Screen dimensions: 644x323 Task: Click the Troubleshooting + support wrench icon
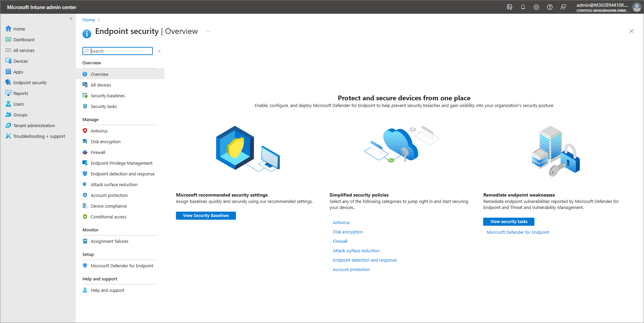pyautogui.click(x=8, y=136)
